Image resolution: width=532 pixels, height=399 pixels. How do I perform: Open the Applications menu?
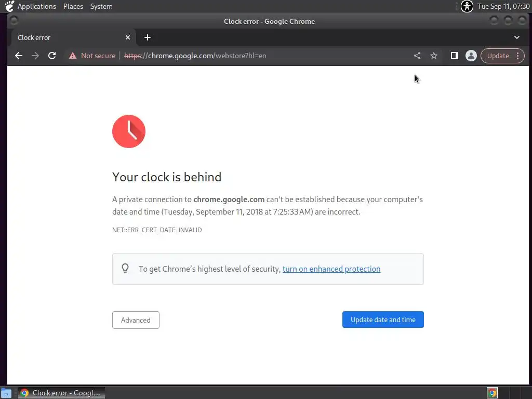tap(37, 6)
